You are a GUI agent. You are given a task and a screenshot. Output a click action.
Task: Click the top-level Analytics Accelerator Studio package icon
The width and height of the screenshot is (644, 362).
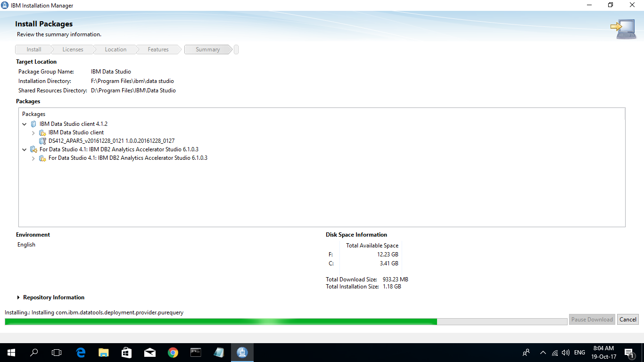coord(33,149)
